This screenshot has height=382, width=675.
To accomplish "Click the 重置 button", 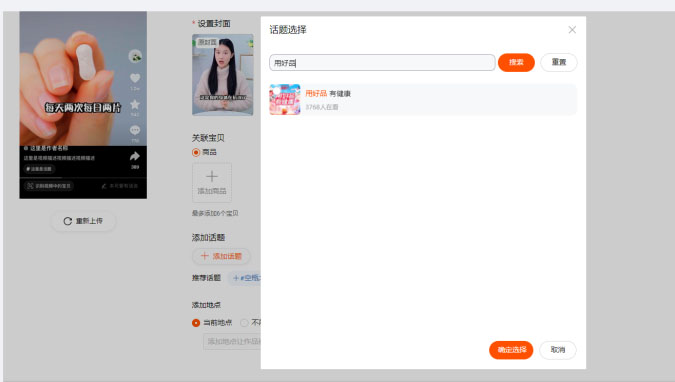I will (x=559, y=62).
